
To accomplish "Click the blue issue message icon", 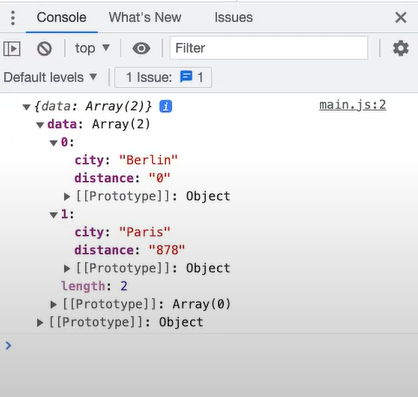I will [x=186, y=77].
